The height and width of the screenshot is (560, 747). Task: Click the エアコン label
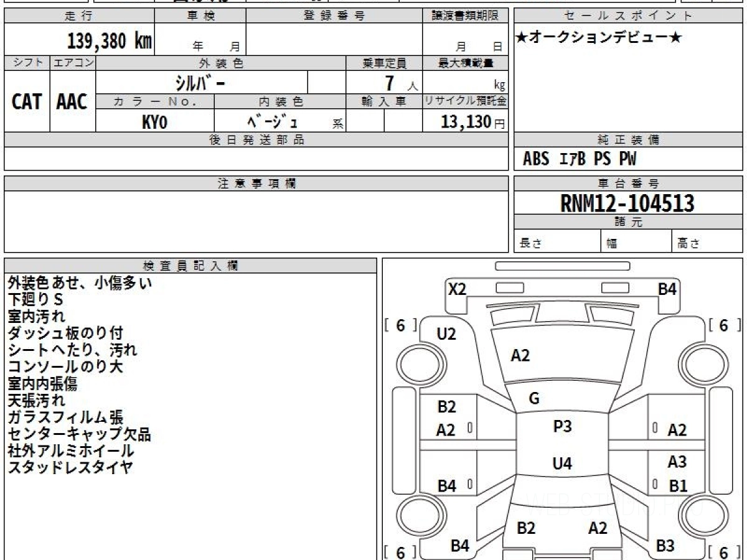pos(73,63)
